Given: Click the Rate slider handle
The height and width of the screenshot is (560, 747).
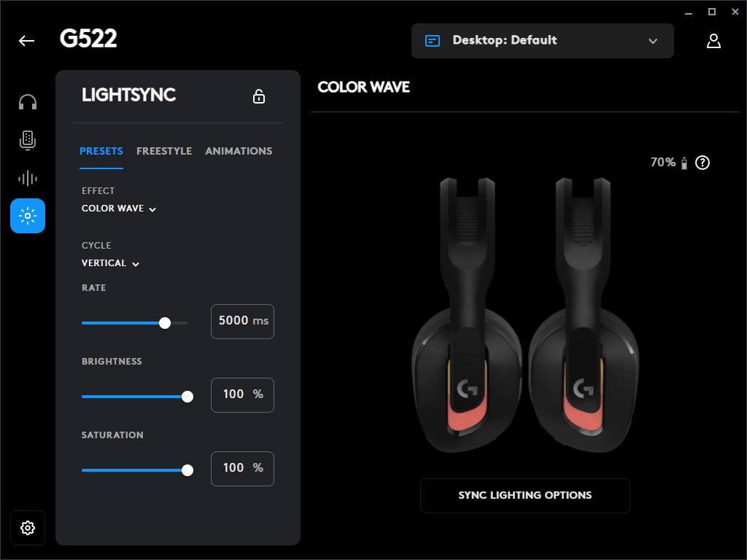Looking at the screenshot, I should click(165, 323).
